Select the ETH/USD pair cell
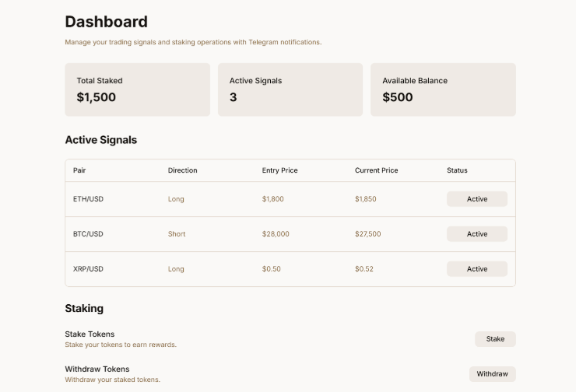The width and height of the screenshot is (576, 392). 88,199
